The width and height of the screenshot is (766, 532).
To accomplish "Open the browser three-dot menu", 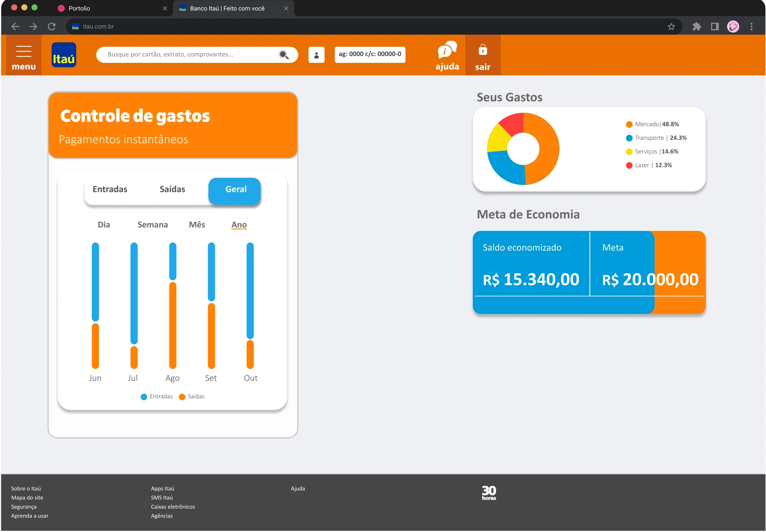I will coord(751,27).
